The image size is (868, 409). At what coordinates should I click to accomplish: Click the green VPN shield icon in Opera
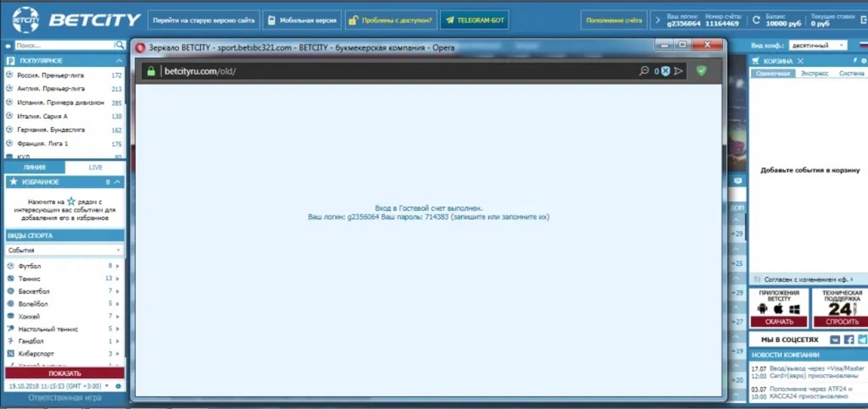click(x=702, y=71)
